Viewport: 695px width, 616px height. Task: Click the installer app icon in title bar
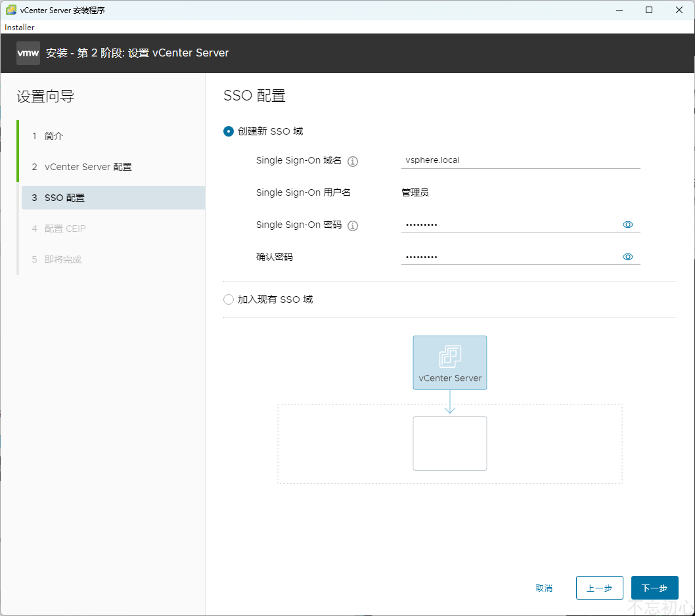click(11, 10)
